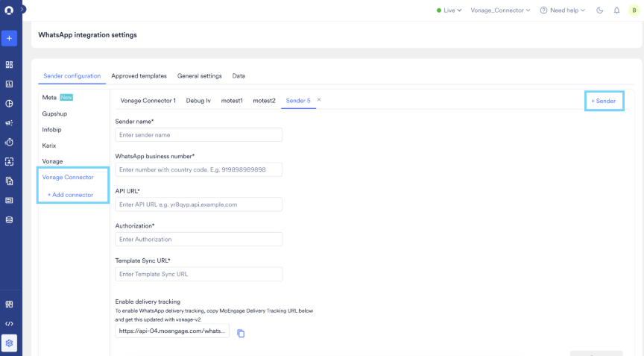Open the marketplace store icon
644x356 pixels.
9,305
